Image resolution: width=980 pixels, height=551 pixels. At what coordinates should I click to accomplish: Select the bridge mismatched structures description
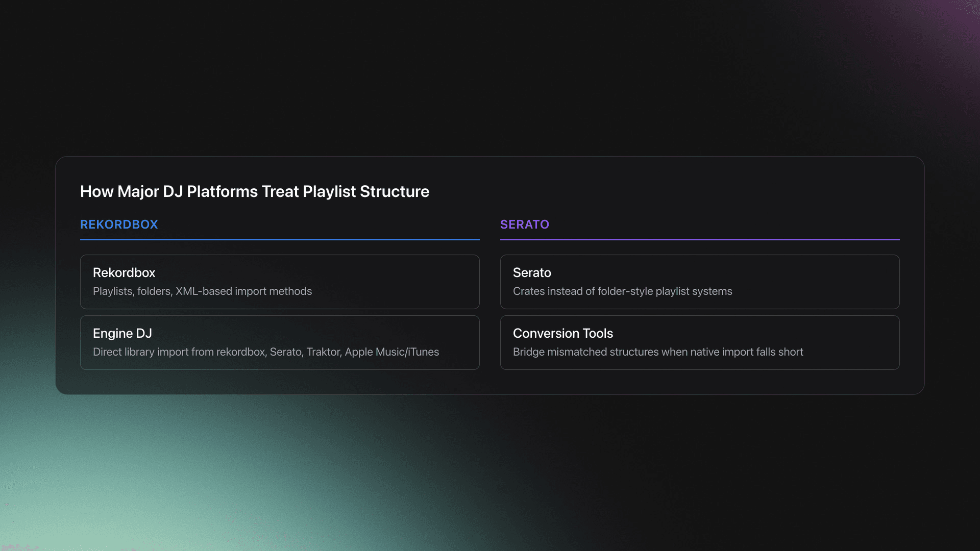(x=658, y=352)
